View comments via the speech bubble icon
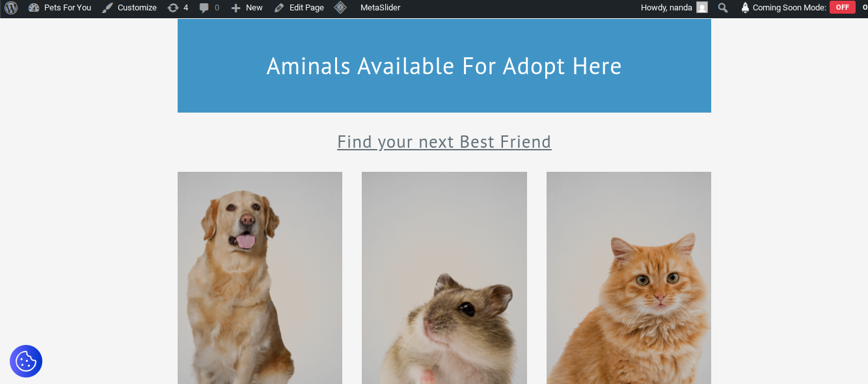The height and width of the screenshot is (384, 868). point(204,8)
